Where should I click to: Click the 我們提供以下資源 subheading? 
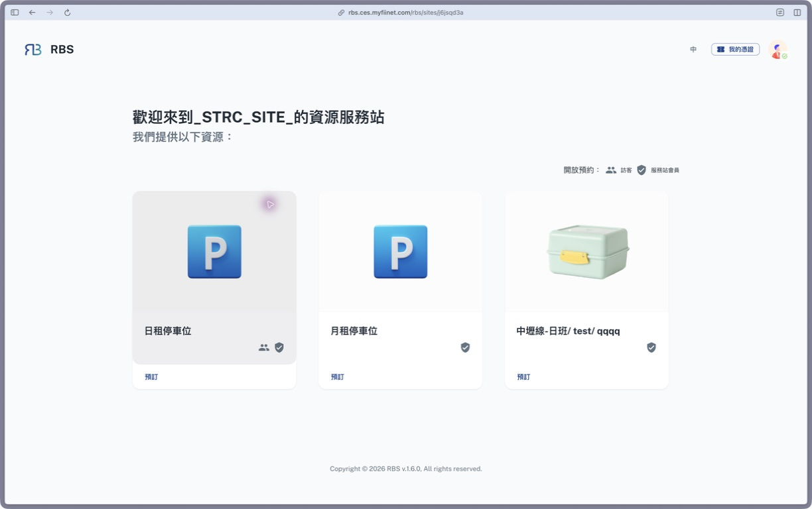click(x=183, y=137)
